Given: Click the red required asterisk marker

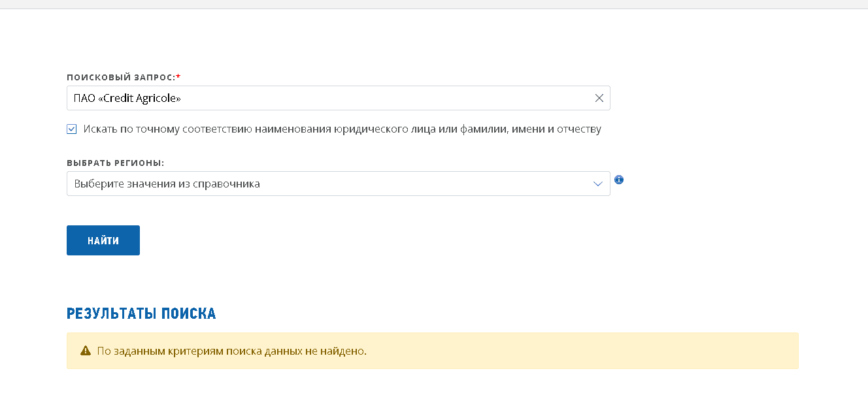Looking at the screenshot, I should click(178, 76).
